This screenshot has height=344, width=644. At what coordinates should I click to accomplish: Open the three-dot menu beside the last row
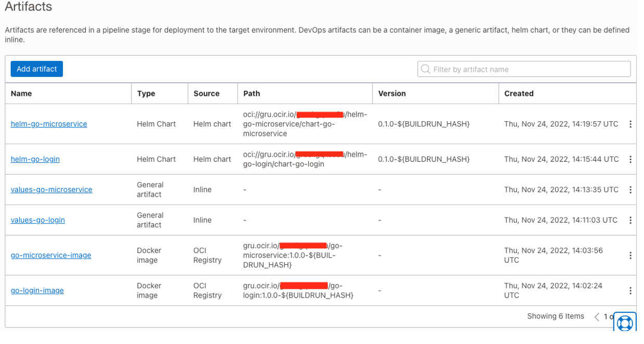[630, 290]
